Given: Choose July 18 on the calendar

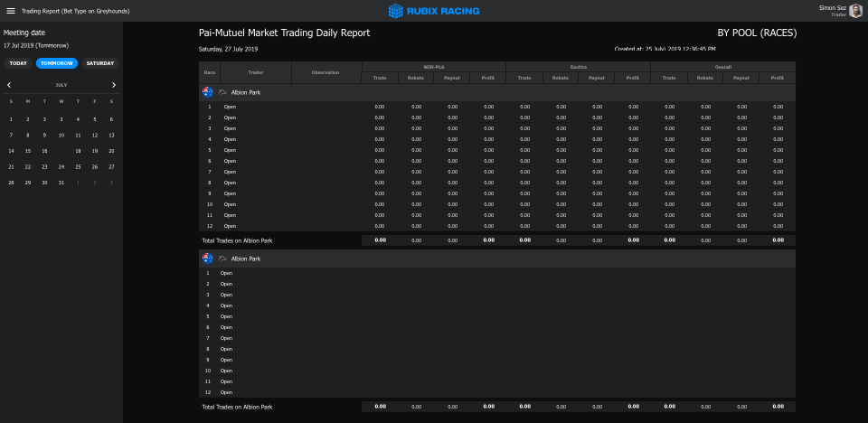Looking at the screenshot, I should tap(78, 151).
